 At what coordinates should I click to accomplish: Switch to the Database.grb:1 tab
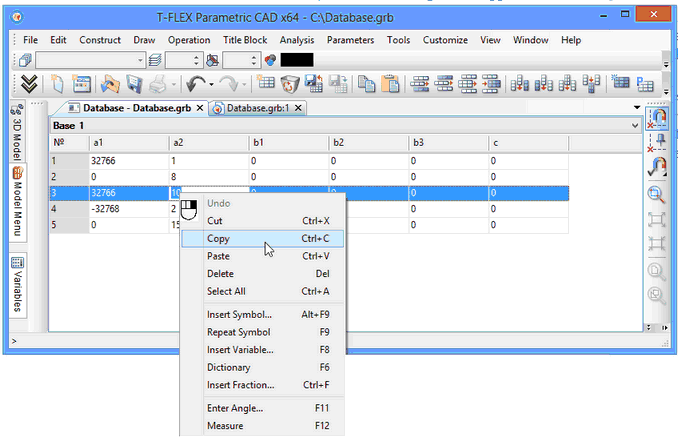tap(258, 108)
